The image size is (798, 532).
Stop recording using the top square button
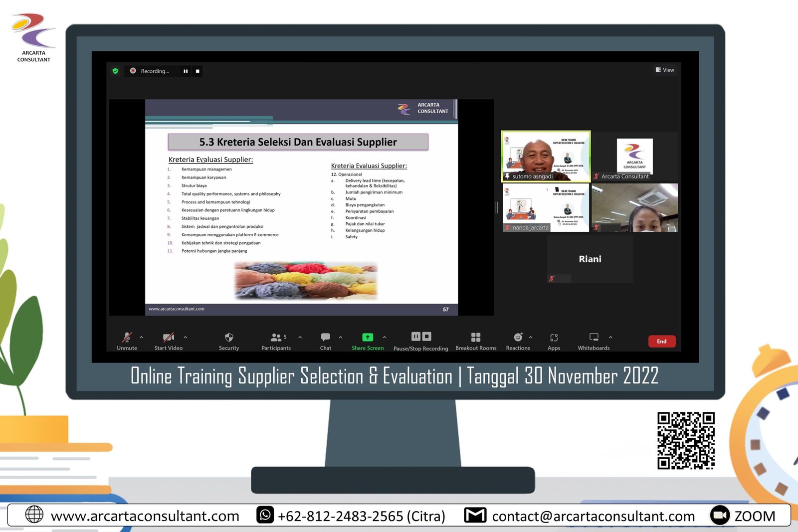pos(198,71)
